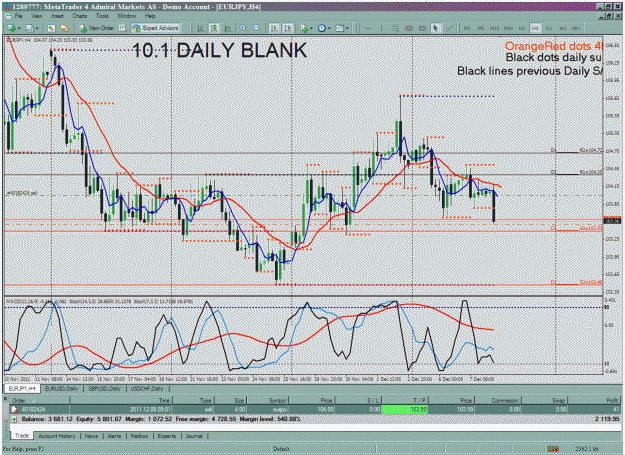The width and height of the screenshot is (625, 455).
Task: Select the horizontal line drawing tool
Action: [x=368, y=28]
